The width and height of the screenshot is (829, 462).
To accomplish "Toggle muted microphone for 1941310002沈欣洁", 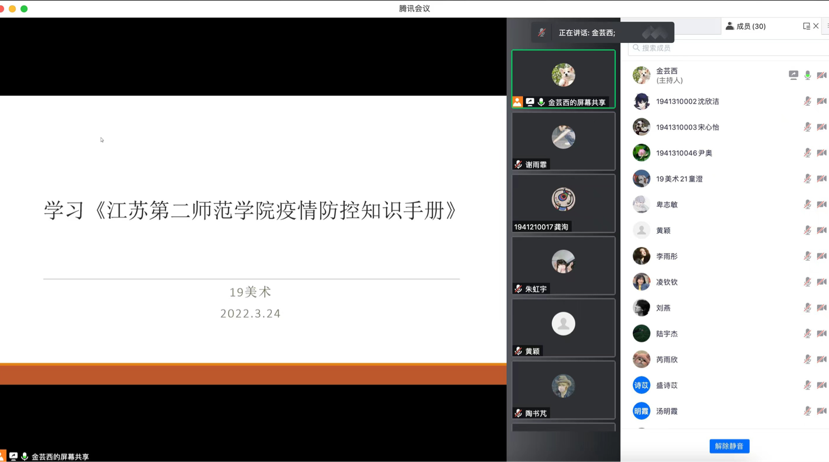I will pyautogui.click(x=808, y=101).
